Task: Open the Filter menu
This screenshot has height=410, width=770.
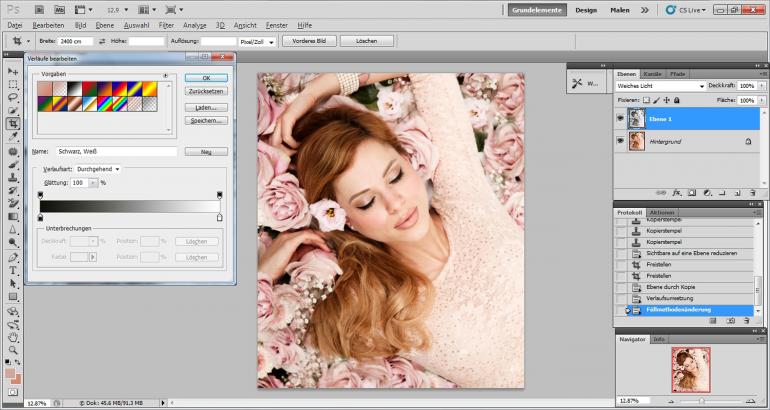Action: coord(166,26)
